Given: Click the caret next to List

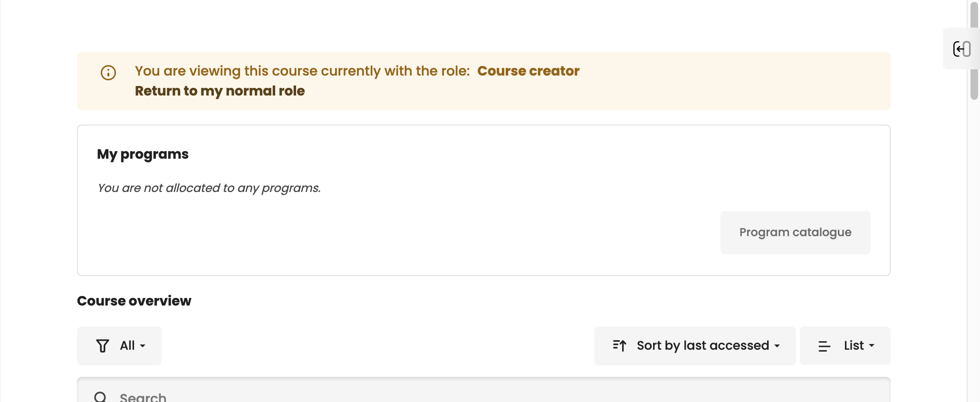Looking at the screenshot, I should click(872, 346).
